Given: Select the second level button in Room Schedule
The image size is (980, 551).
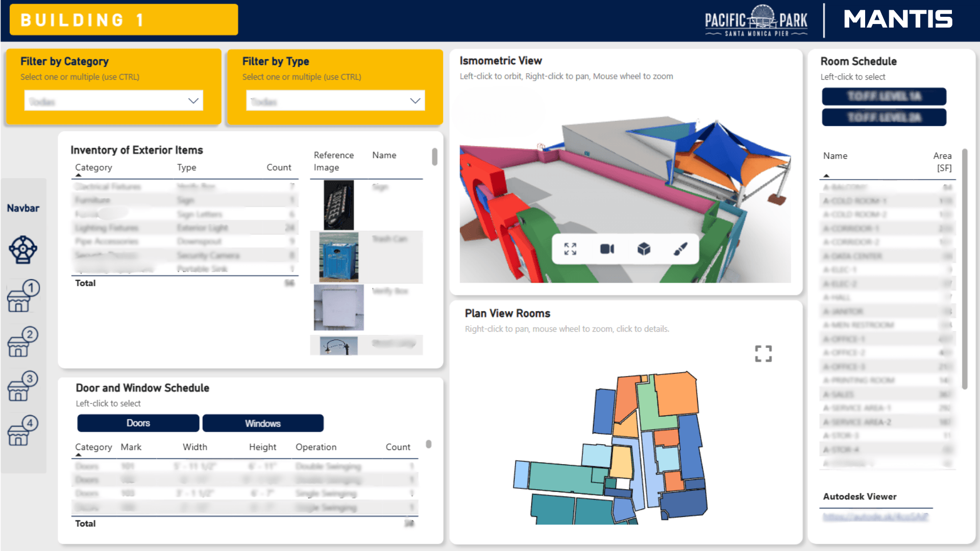Looking at the screenshot, I should 884,117.
